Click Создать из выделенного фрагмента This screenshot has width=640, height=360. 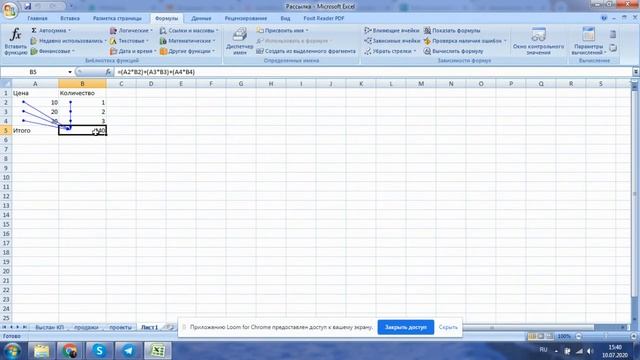tap(306, 51)
